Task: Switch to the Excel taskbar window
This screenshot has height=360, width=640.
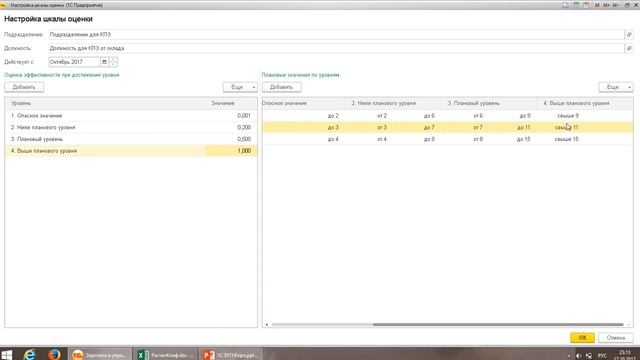Action: 165,354
